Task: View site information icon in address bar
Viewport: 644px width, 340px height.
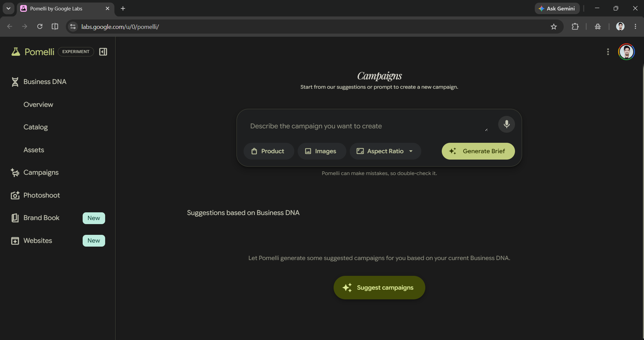Action: pos(73,27)
